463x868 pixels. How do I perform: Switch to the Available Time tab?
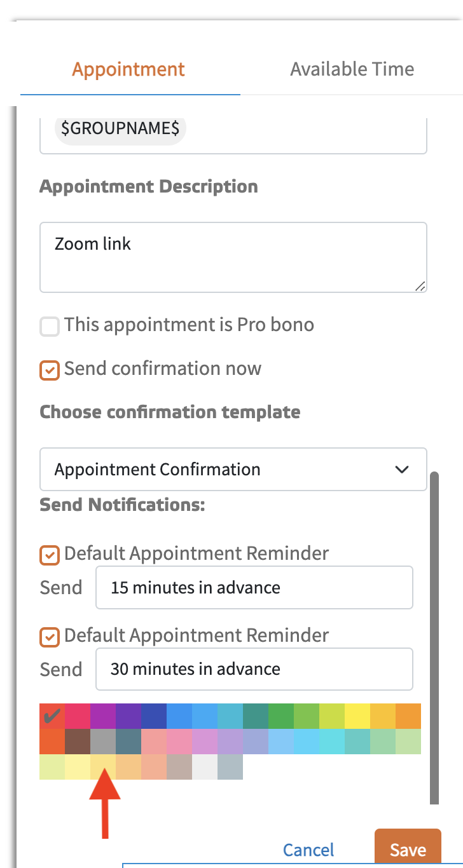pos(352,69)
